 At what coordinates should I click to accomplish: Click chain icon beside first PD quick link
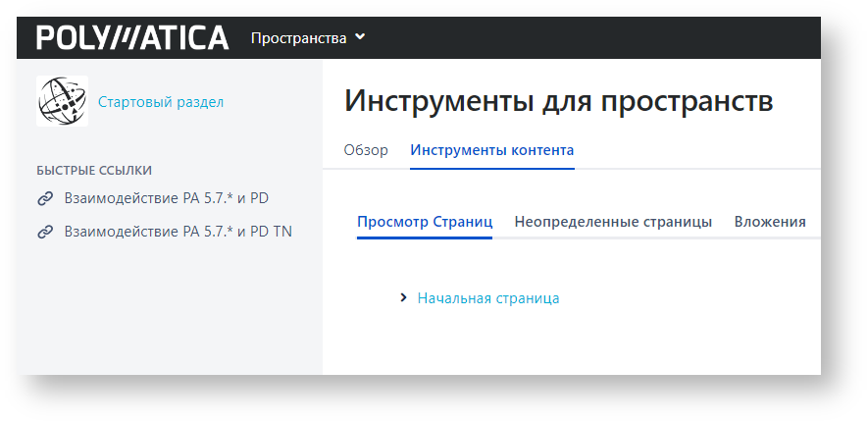pyautogui.click(x=45, y=198)
